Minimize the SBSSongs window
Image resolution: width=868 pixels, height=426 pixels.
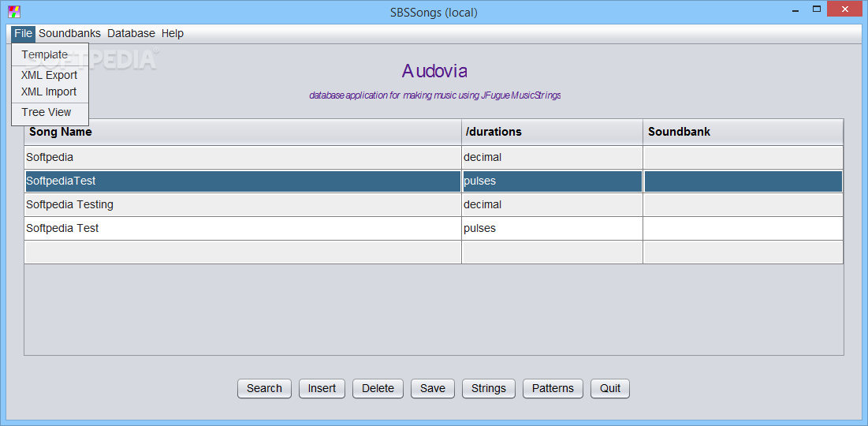pos(795,9)
